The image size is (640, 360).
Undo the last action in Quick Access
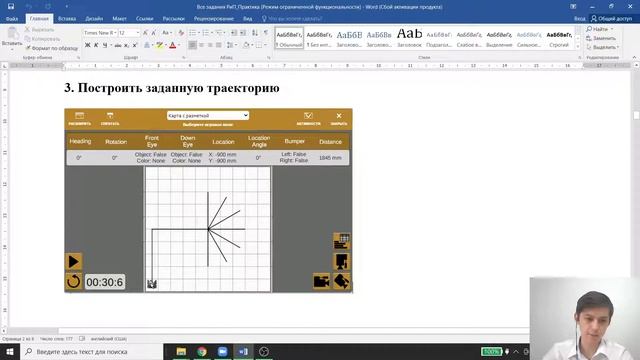click(29, 7)
